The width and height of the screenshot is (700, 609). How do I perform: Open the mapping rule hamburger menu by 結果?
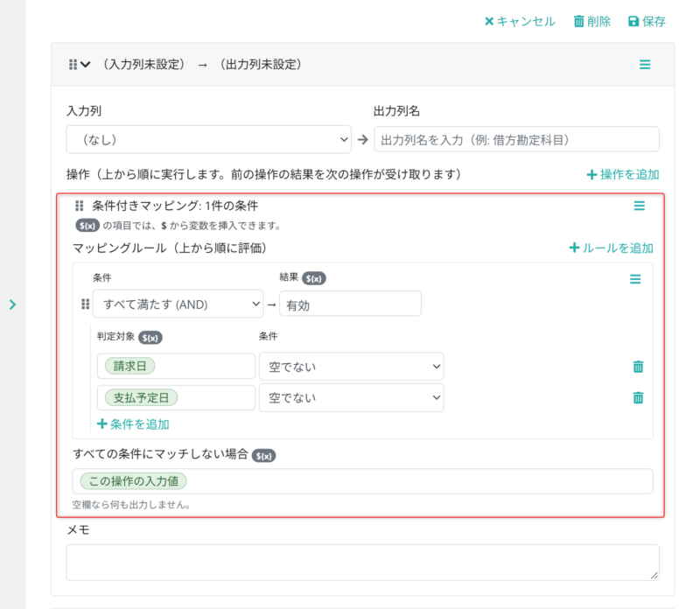pyautogui.click(x=635, y=279)
